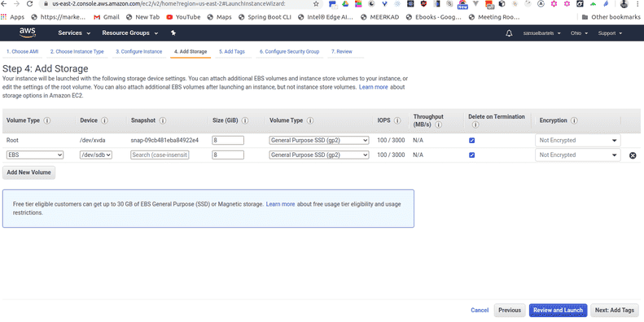Viewport: 644px width, 322px height.
Task: Open the EBS volume type dropdown
Action: (x=35, y=155)
